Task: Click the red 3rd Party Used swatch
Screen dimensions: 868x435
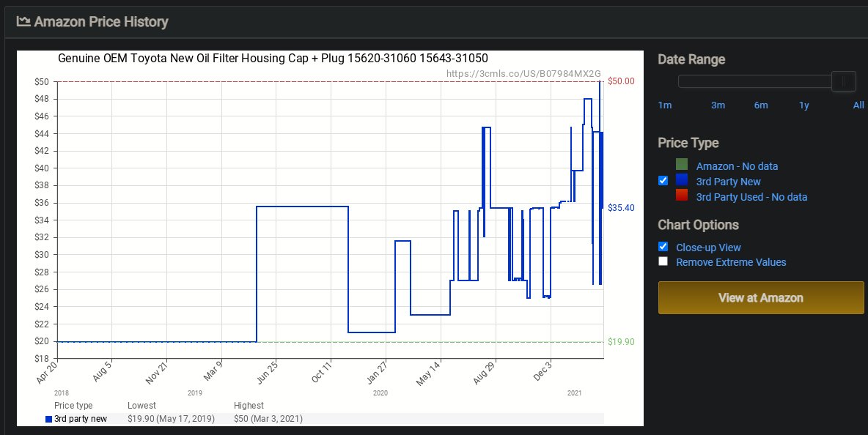Action: (x=682, y=195)
